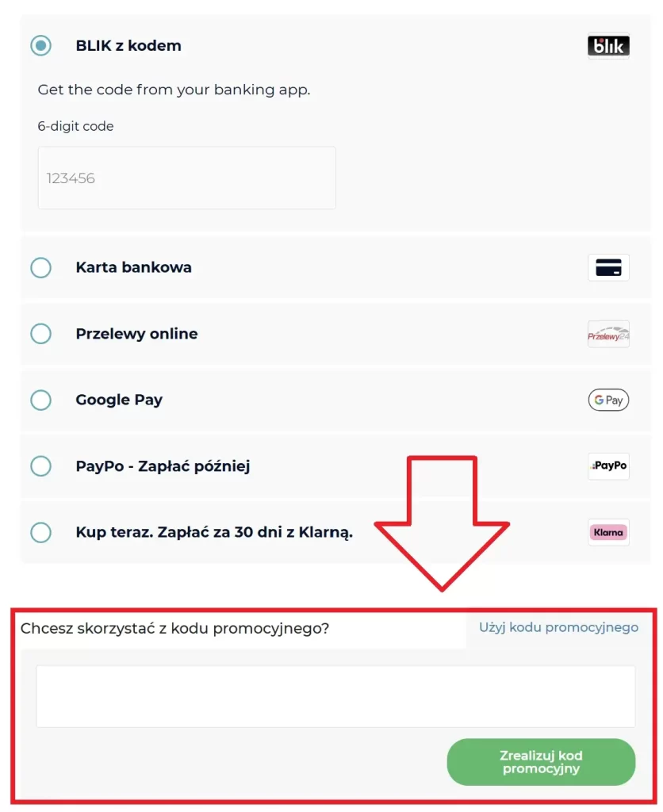Click the Przelewy online label text

(136, 334)
